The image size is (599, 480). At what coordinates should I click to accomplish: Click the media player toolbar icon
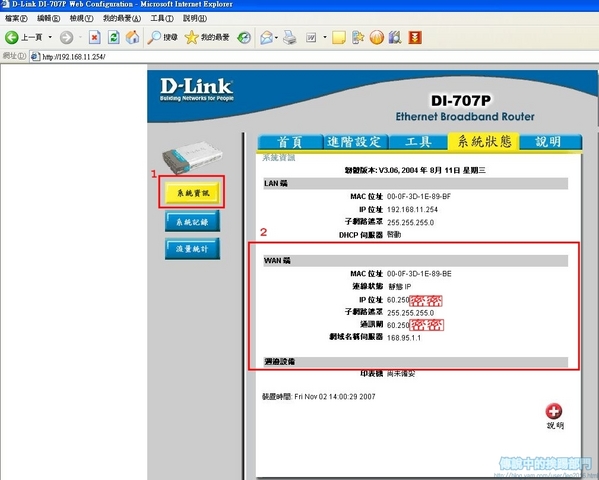(395, 37)
